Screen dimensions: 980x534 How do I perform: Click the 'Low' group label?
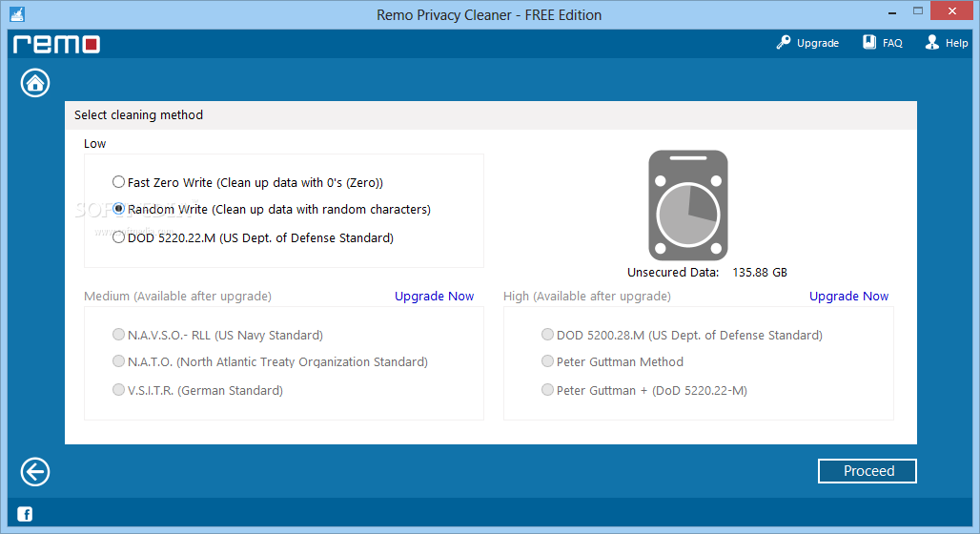(x=95, y=144)
